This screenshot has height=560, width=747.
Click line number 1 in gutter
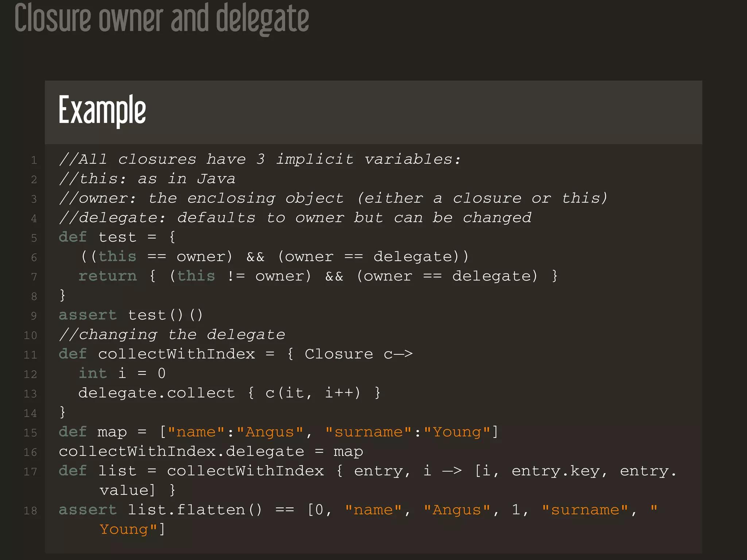[34, 160]
